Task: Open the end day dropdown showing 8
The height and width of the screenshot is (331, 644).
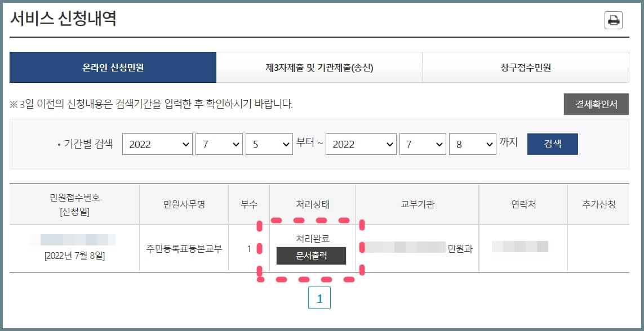Action: coord(473,144)
